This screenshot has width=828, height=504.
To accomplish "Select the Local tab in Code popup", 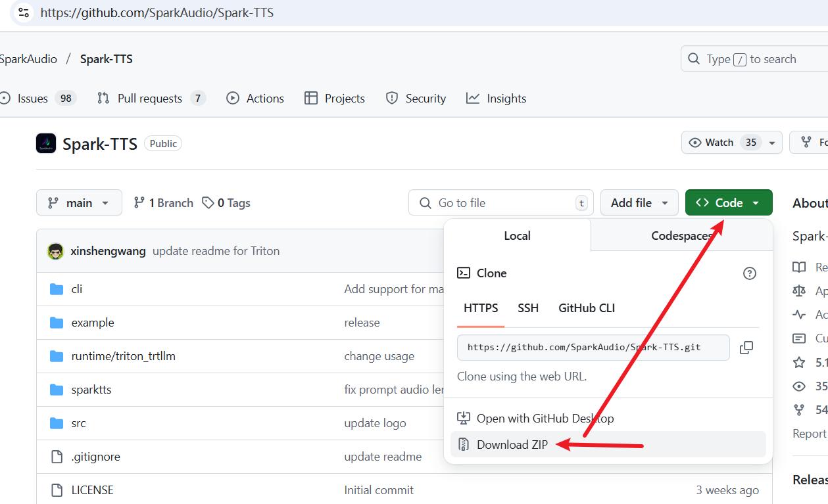I will coord(517,236).
